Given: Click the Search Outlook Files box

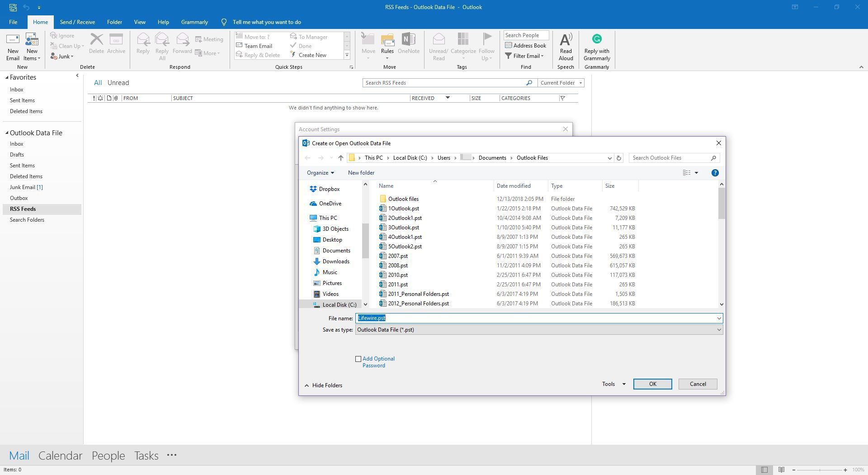Looking at the screenshot, I should click(674, 158).
